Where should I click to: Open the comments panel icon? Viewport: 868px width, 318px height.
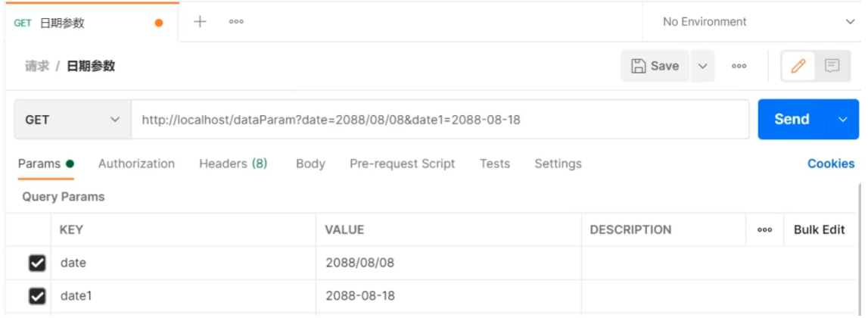[x=832, y=66]
